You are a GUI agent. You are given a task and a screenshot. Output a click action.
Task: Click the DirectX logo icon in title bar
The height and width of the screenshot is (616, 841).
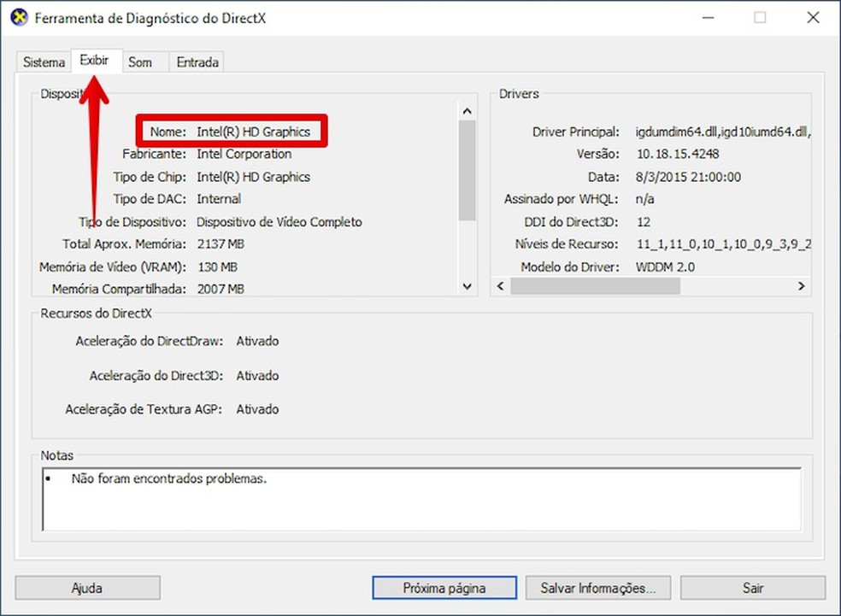[x=20, y=17]
